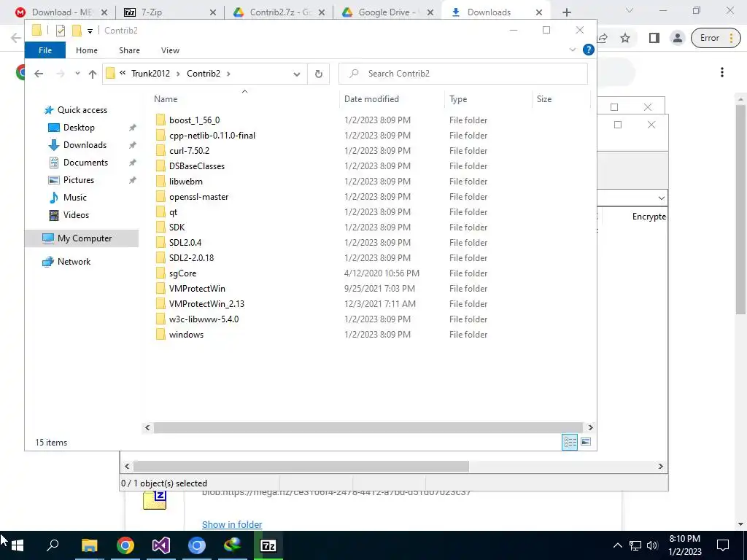Bookmark page with Chrome star icon

tap(625, 38)
